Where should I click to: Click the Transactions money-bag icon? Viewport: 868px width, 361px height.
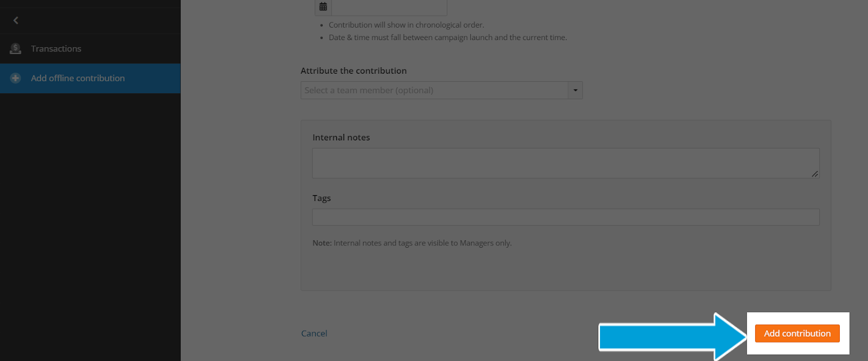tap(15, 49)
